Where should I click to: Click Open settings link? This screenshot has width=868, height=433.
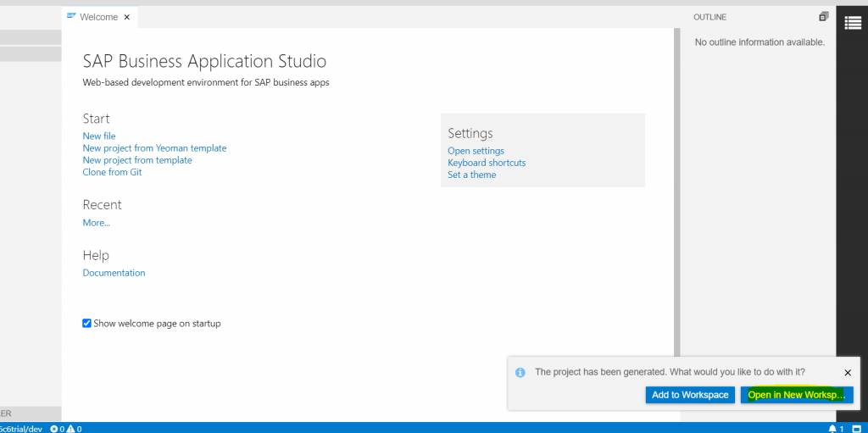476,151
